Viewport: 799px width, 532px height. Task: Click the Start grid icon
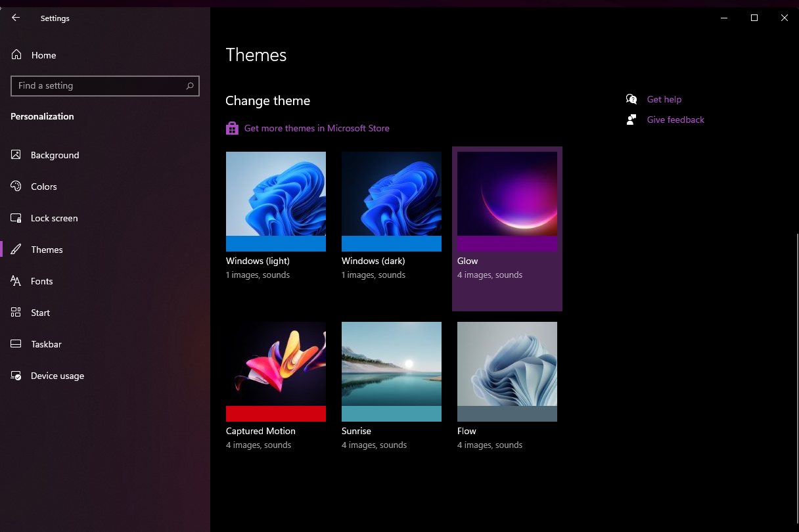coord(16,313)
